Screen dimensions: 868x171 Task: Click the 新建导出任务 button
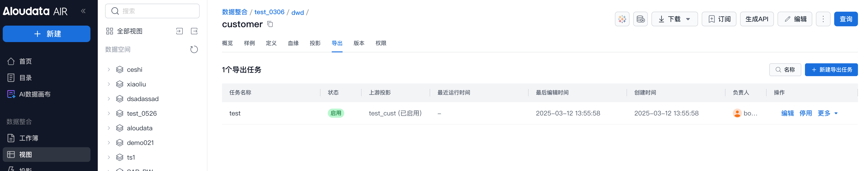click(x=831, y=70)
